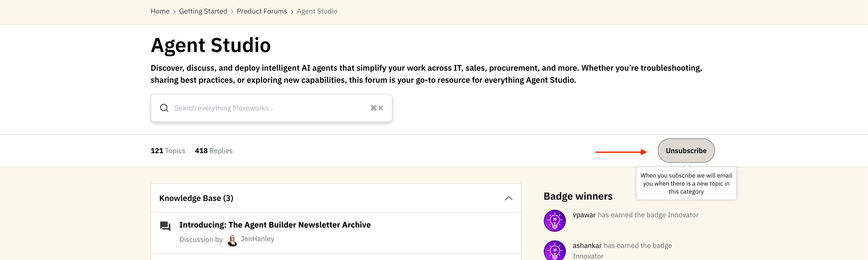Open the Agent Builder Newsletter Archive topic
This screenshot has height=260, width=868.
(x=275, y=225)
